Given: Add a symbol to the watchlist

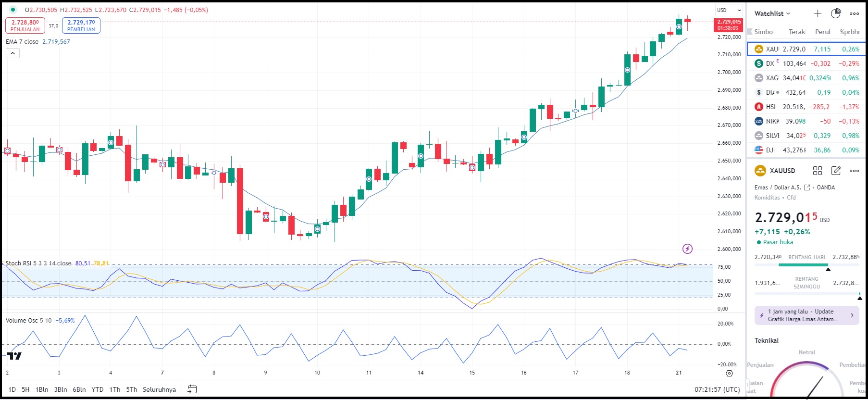Looking at the screenshot, I should click(x=818, y=13).
